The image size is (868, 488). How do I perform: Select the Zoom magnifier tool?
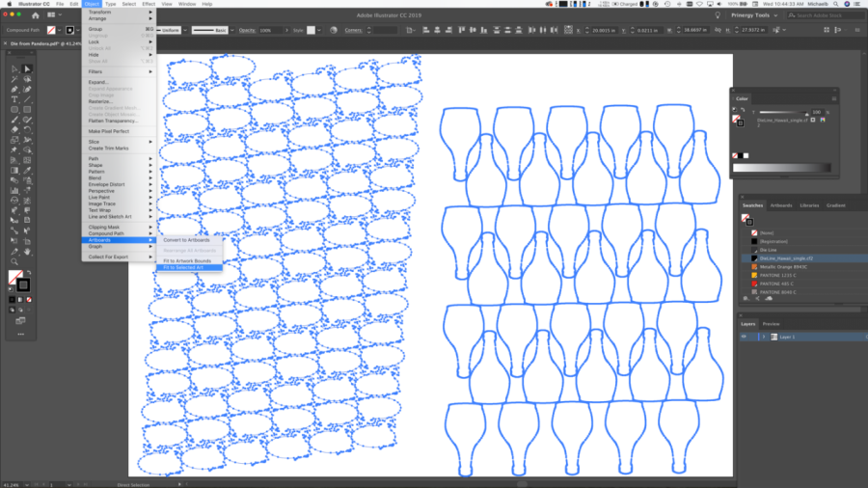click(14, 261)
